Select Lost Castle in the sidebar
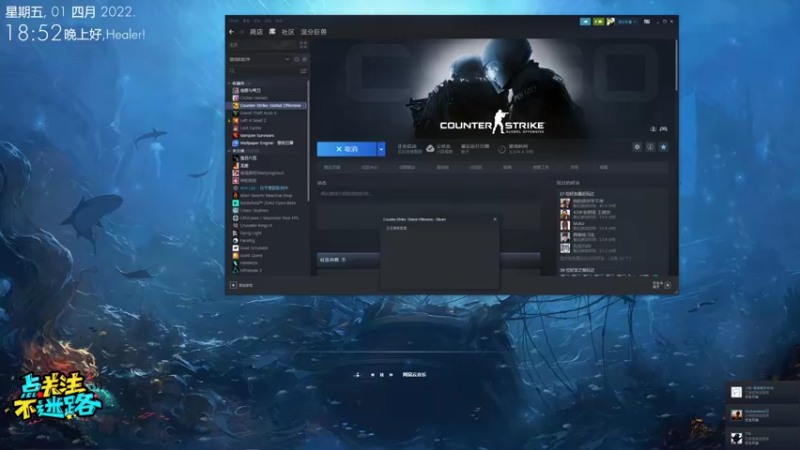Screen dimensions: 800x450 pyautogui.click(x=250, y=128)
